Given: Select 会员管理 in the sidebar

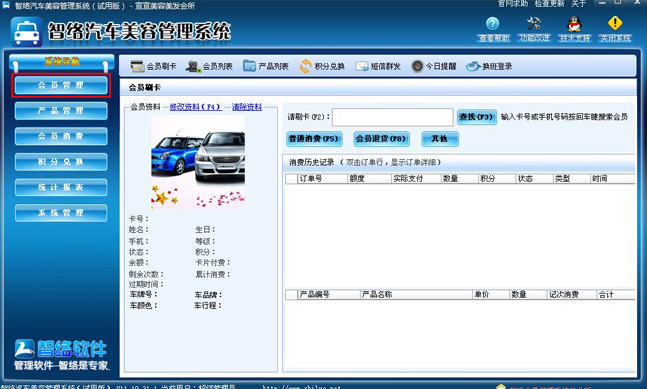Looking at the screenshot, I should point(61,85).
